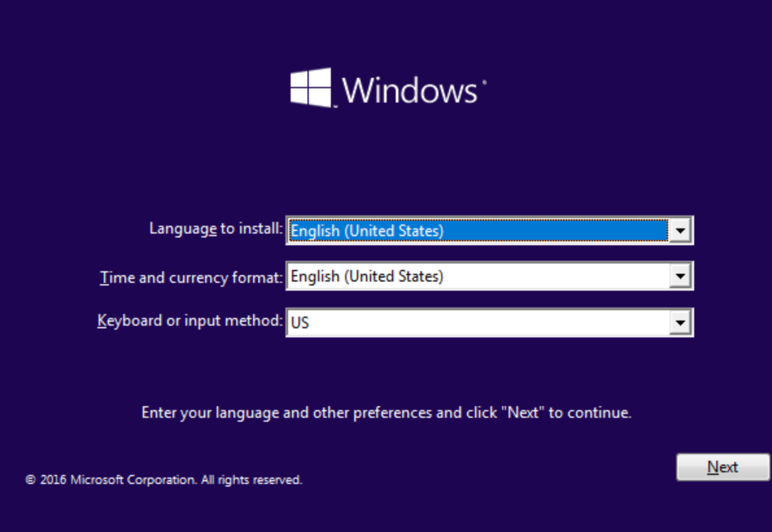Open the Time and currency format dropdown arrow

[679, 277]
